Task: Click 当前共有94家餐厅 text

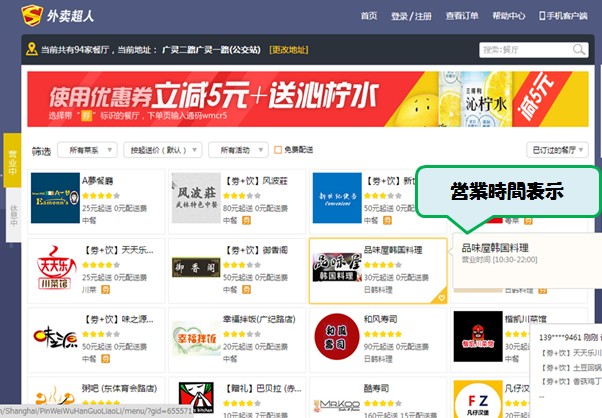Action: tap(75, 50)
